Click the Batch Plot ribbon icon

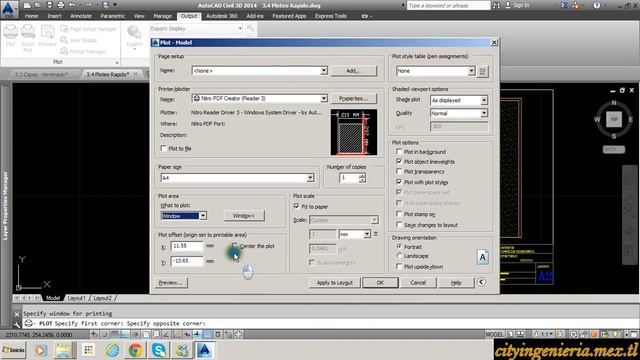point(28,38)
